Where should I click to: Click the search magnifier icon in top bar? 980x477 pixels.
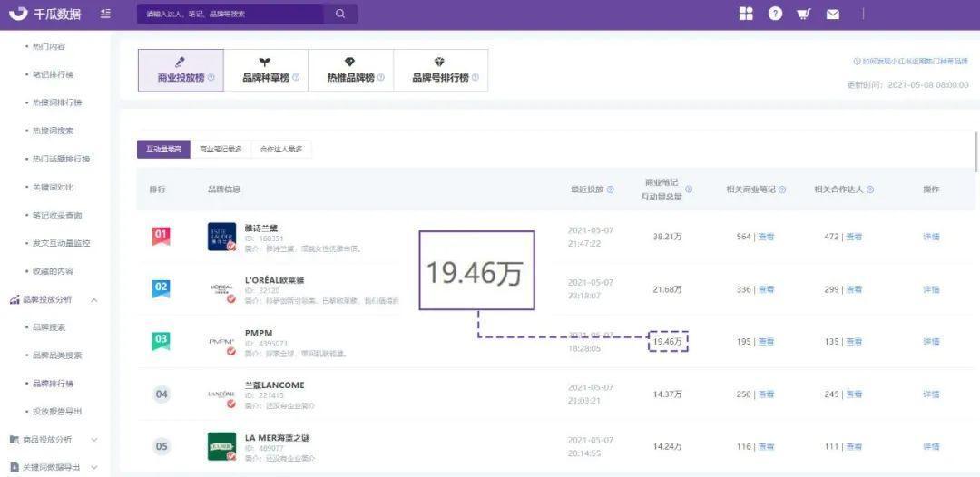click(x=340, y=14)
